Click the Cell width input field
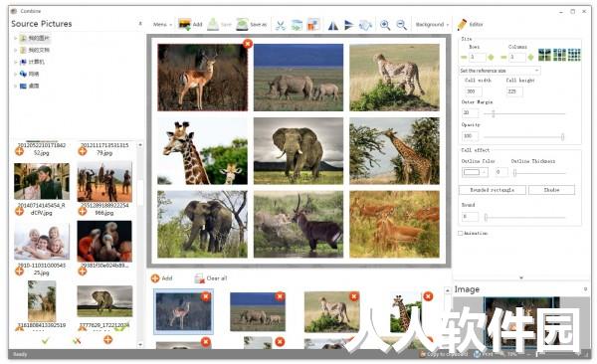This screenshot has height=364, width=597. tap(473, 91)
